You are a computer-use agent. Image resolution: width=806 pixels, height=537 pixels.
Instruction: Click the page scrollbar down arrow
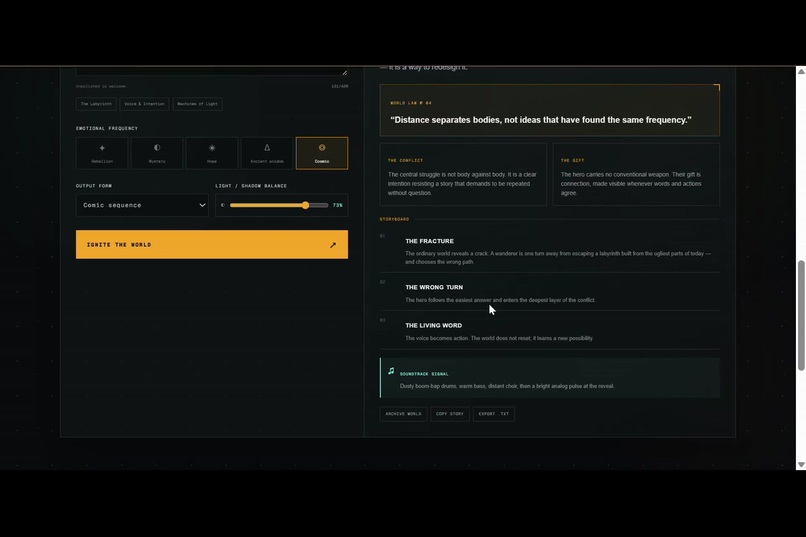tap(801, 465)
